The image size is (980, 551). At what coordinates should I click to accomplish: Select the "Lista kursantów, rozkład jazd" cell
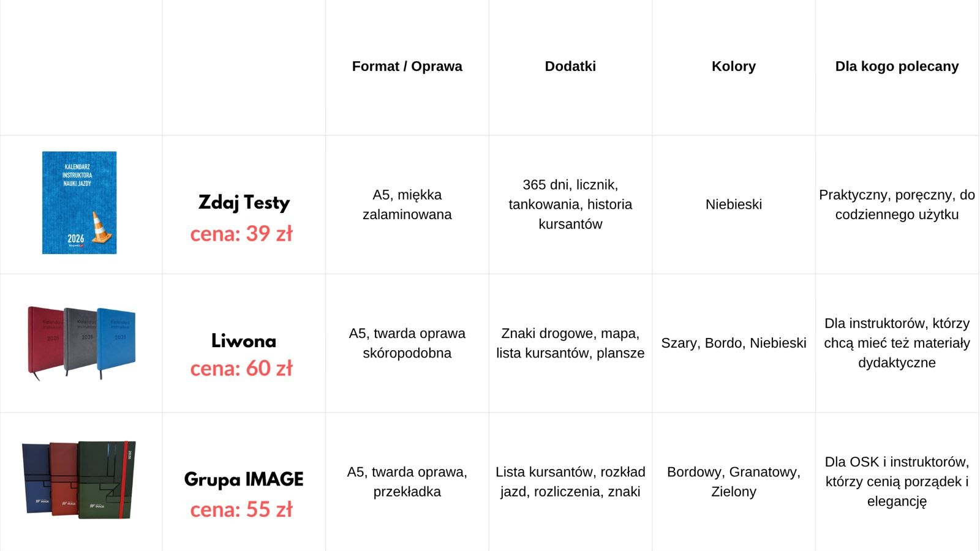[570, 482]
